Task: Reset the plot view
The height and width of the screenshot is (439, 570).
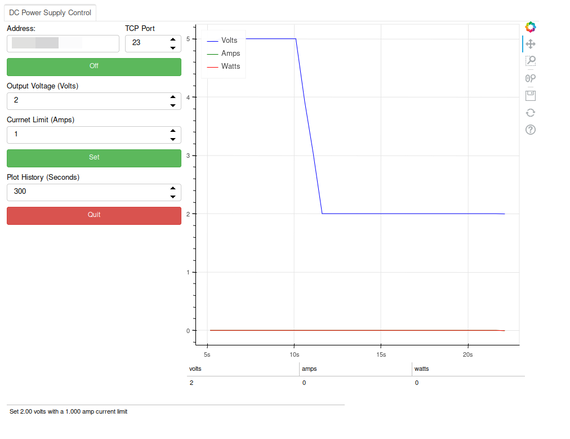Action: pyautogui.click(x=530, y=113)
